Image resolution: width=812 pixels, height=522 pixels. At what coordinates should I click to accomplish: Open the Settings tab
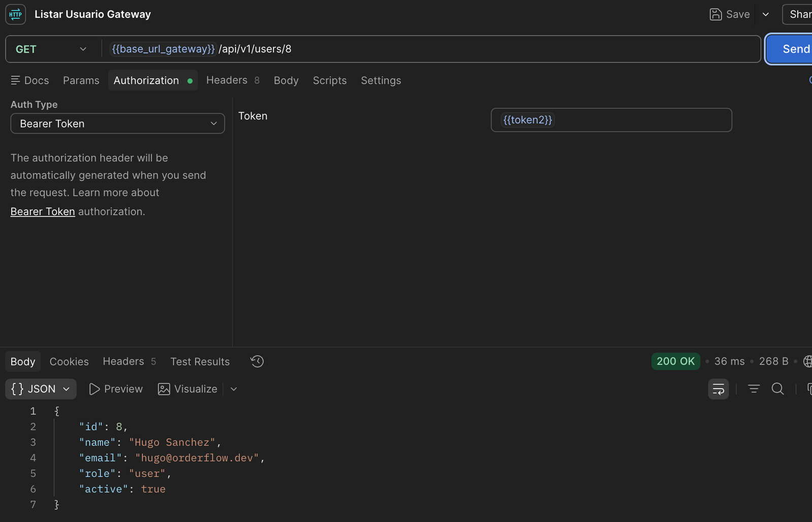coord(381,81)
